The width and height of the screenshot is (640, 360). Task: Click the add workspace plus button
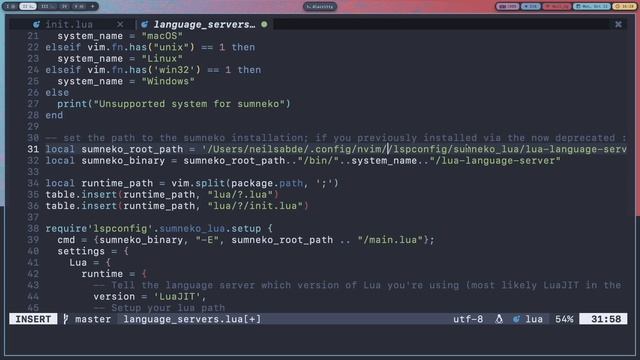click(93, 7)
